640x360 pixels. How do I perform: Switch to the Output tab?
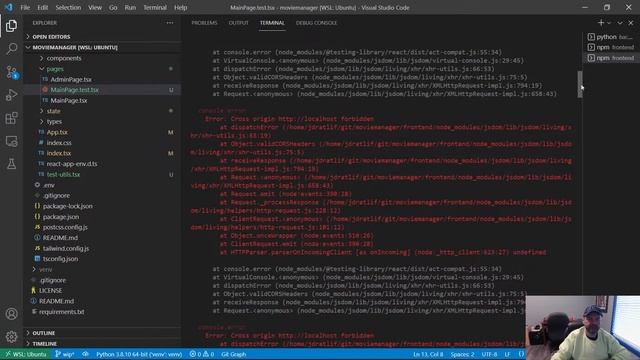(x=238, y=23)
